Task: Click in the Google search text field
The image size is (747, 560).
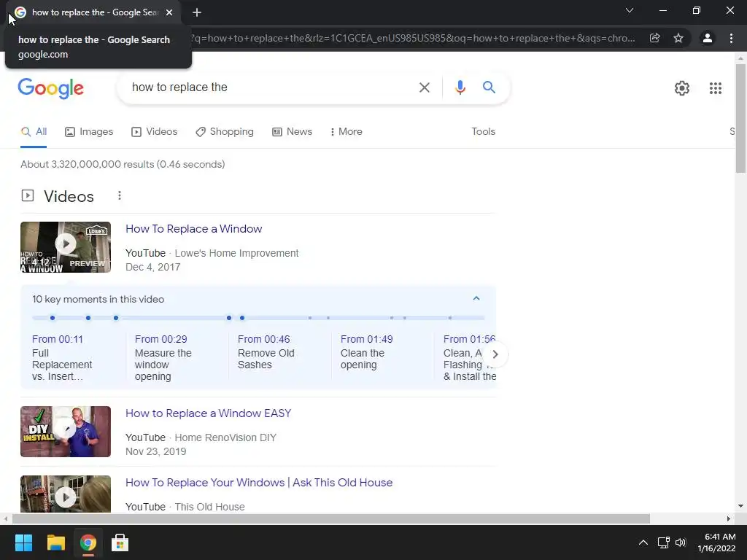Action: tap(271, 87)
